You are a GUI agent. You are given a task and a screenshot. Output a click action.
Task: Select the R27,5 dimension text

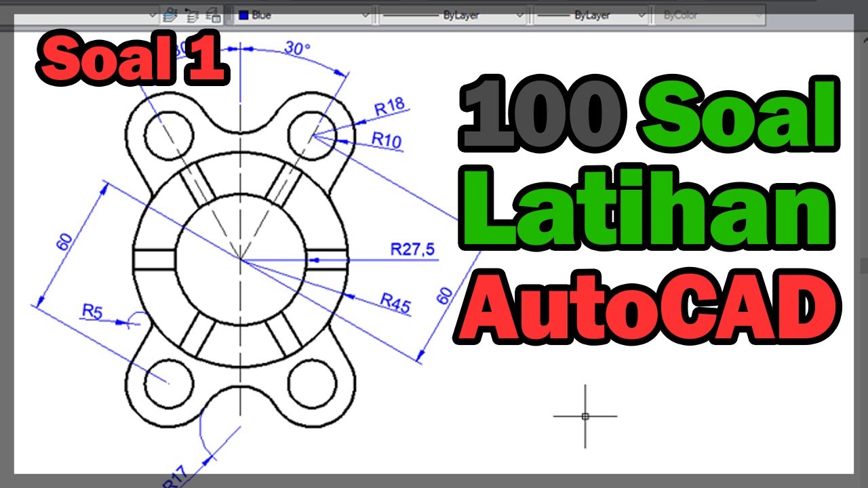(x=412, y=249)
